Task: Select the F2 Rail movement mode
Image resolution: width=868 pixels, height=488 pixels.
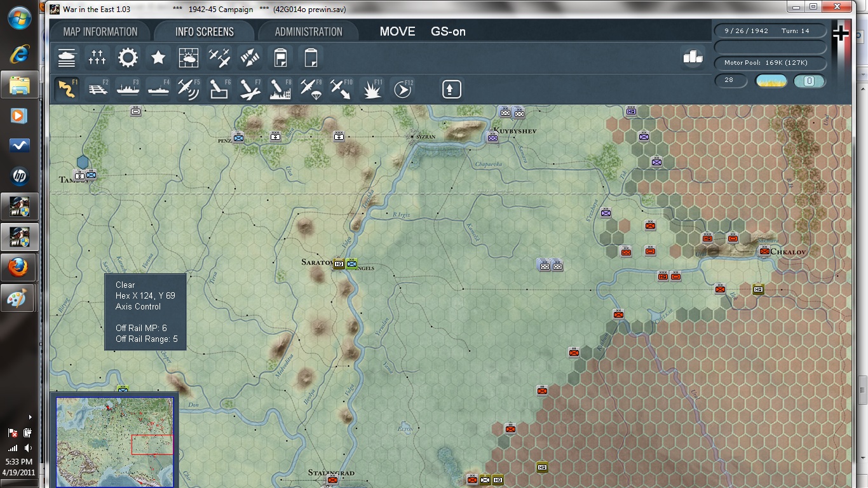Action: click(x=97, y=89)
